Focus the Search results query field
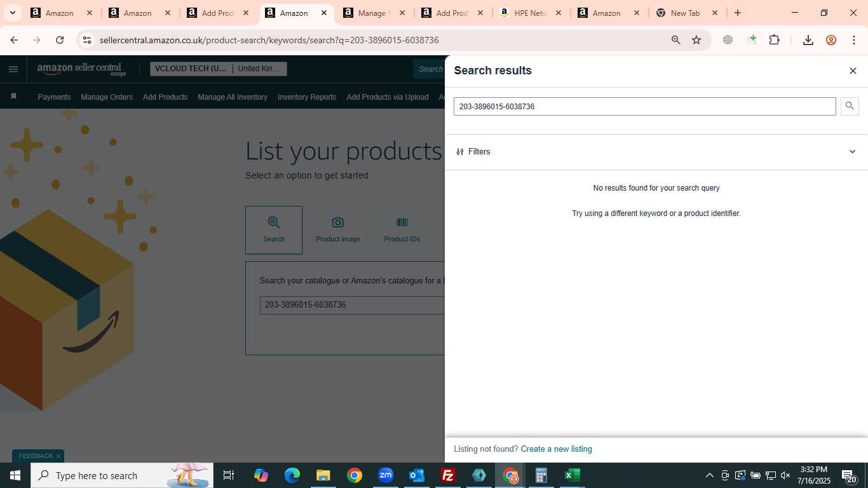868x488 pixels. click(644, 107)
